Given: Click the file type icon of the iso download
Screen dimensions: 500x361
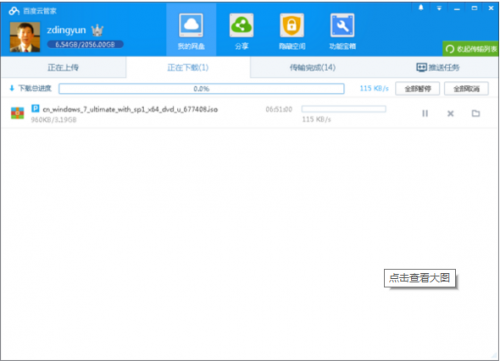Looking at the screenshot, I should point(17,113).
